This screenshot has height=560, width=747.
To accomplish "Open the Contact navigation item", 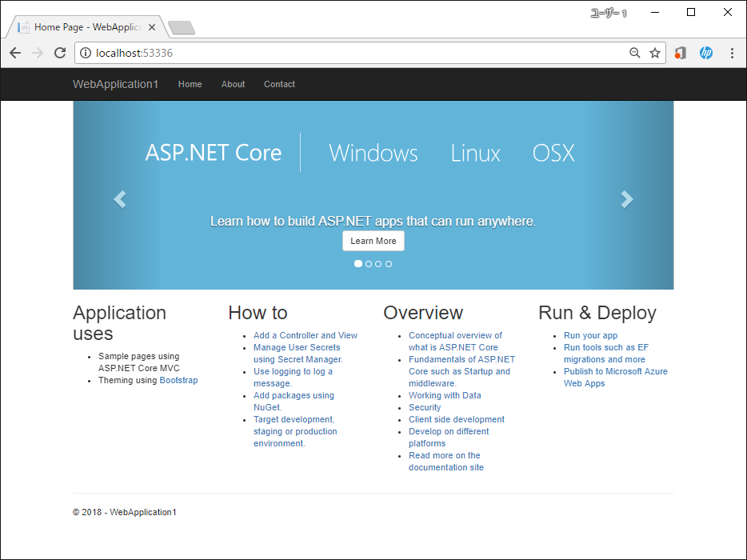I will point(279,84).
